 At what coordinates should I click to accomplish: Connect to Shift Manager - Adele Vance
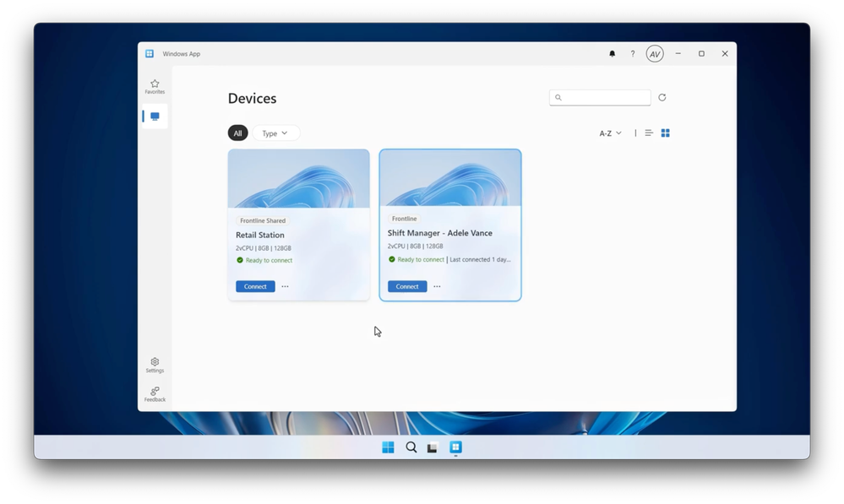point(407,287)
